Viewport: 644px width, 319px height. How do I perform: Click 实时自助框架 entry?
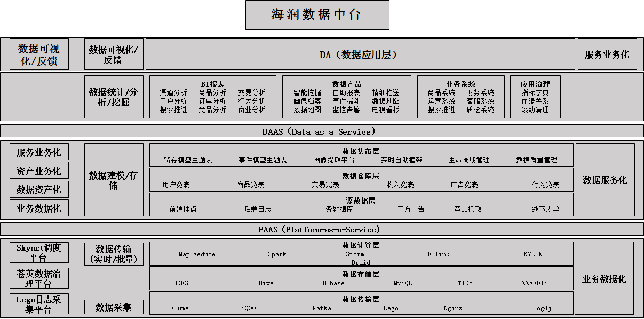(402, 160)
